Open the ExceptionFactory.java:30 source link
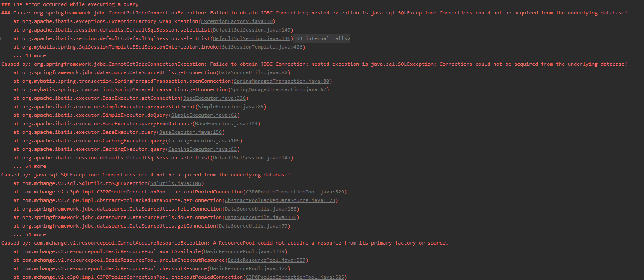This screenshot has width=644, height=280. click(x=237, y=21)
